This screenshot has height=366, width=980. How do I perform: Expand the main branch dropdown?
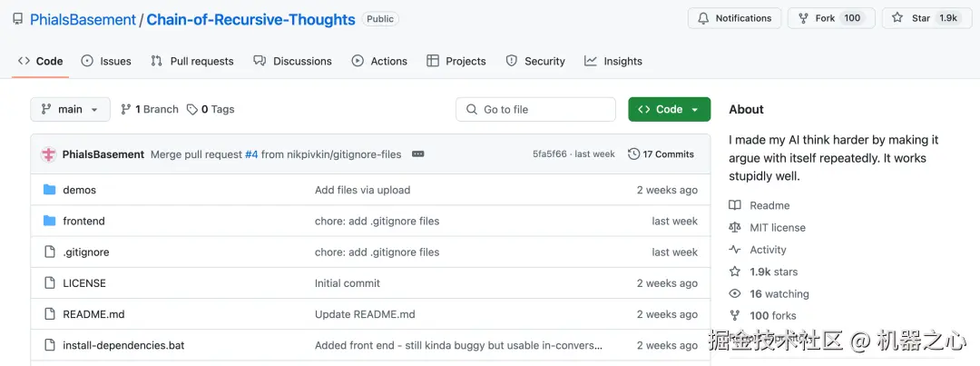click(70, 109)
